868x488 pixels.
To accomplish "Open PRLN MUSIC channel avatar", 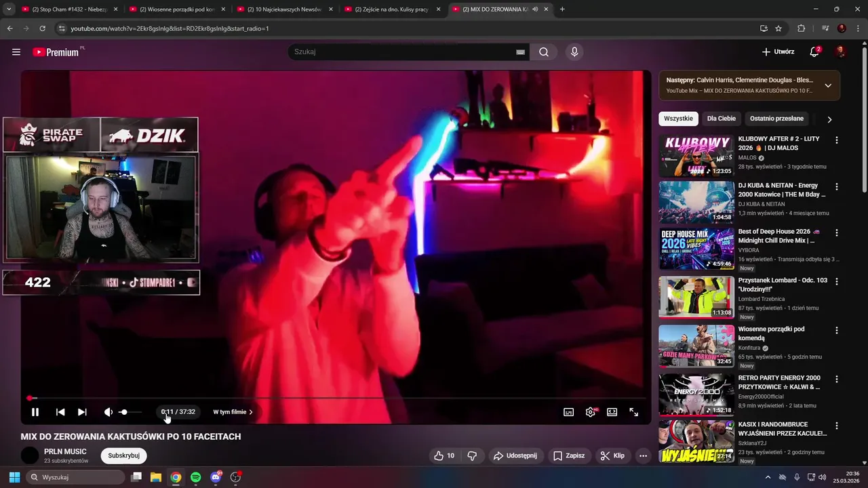I will [30, 455].
